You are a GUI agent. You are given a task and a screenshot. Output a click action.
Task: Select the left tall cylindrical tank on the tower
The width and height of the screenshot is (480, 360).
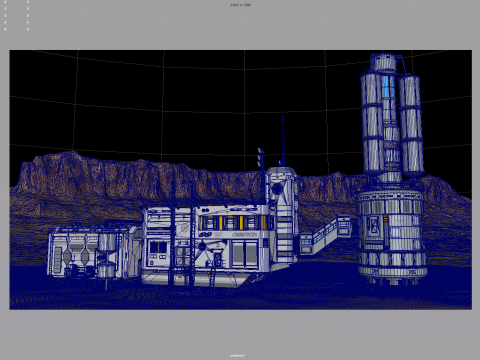pyautogui.click(x=372, y=123)
